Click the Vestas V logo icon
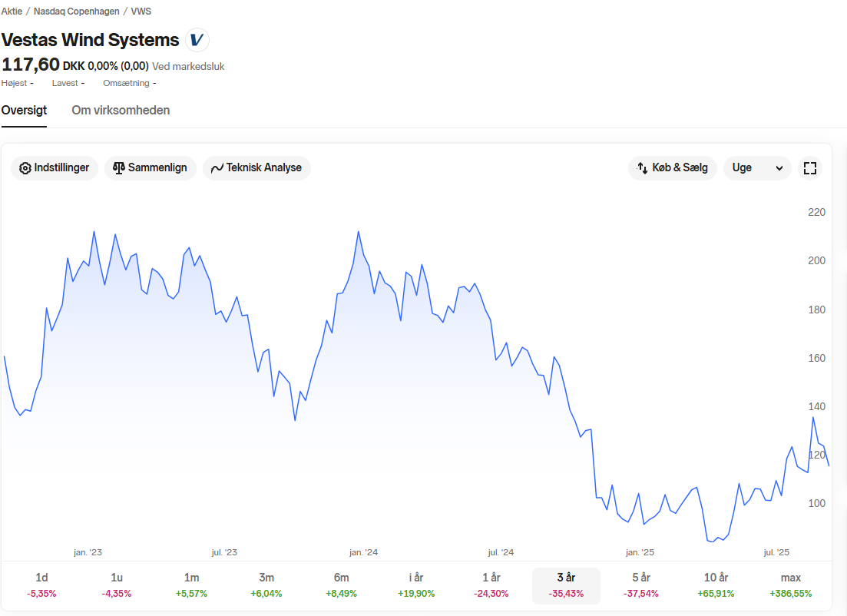 pos(197,40)
